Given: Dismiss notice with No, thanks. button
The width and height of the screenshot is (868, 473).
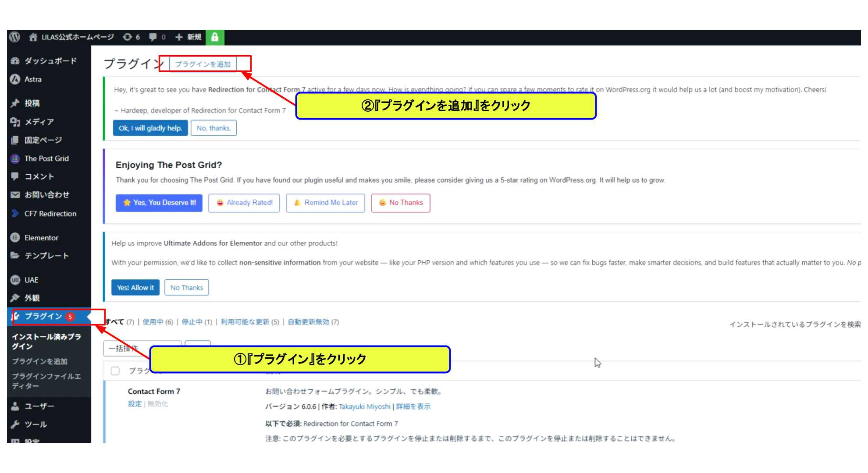Looking at the screenshot, I should 214,128.
